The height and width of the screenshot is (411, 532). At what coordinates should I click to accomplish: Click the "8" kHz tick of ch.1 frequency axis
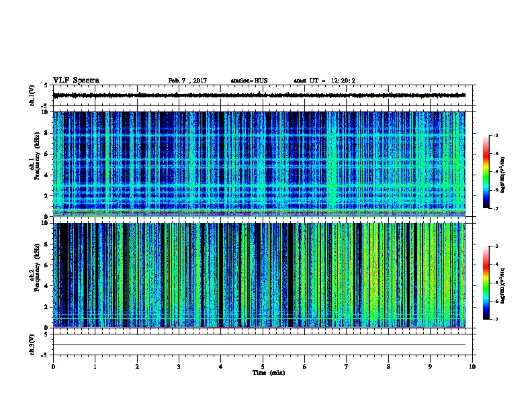(x=46, y=133)
